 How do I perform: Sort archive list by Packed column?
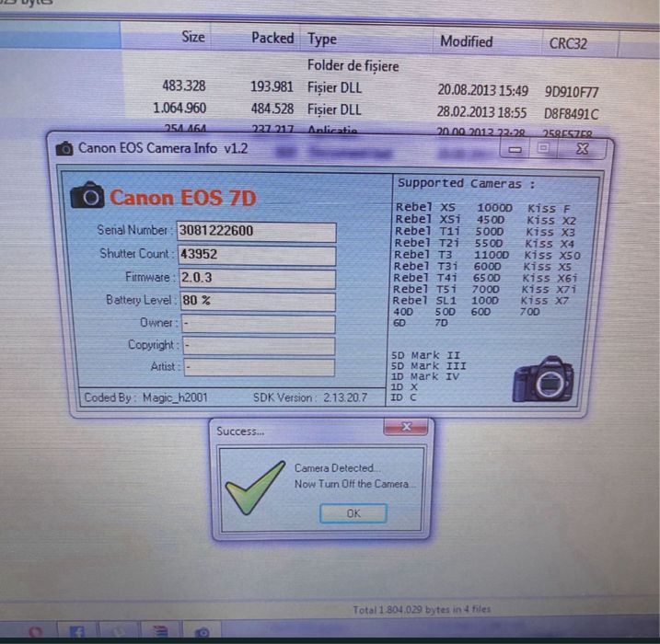(272, 38)
